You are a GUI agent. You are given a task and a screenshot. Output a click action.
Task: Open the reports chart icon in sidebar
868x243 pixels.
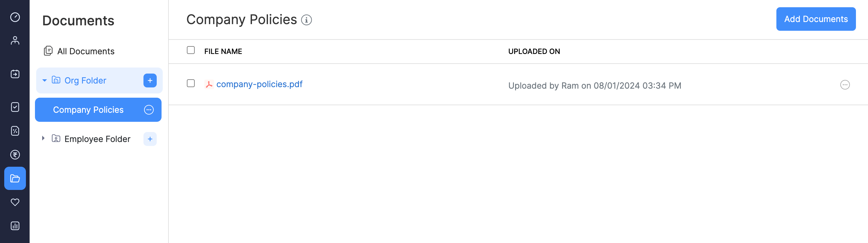(15, 226)
